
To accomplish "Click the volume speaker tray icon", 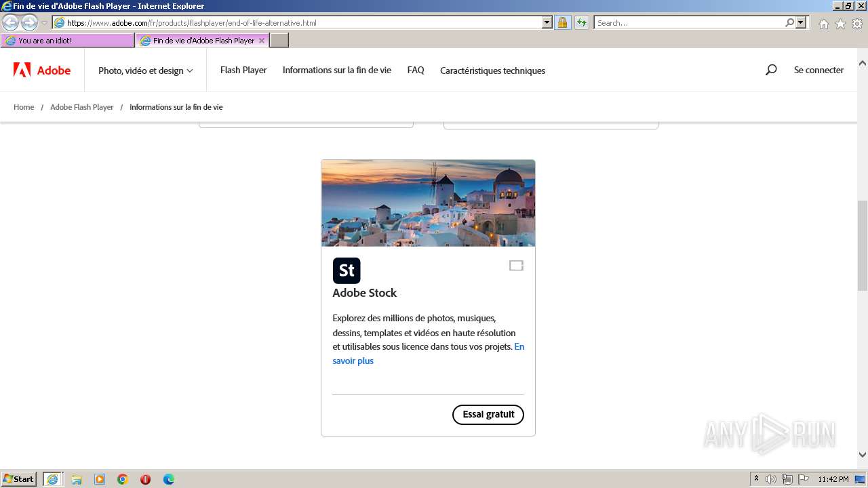I will 771,479.
